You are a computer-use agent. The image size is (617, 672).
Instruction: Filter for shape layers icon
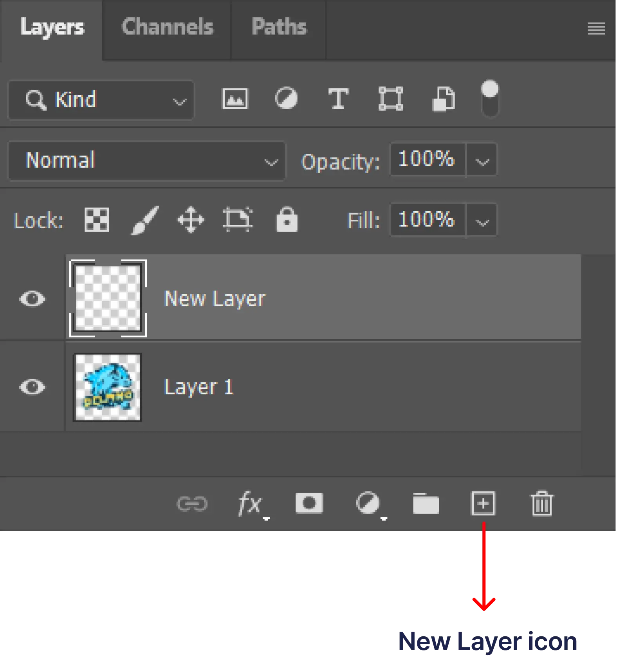tap(390, 99)
